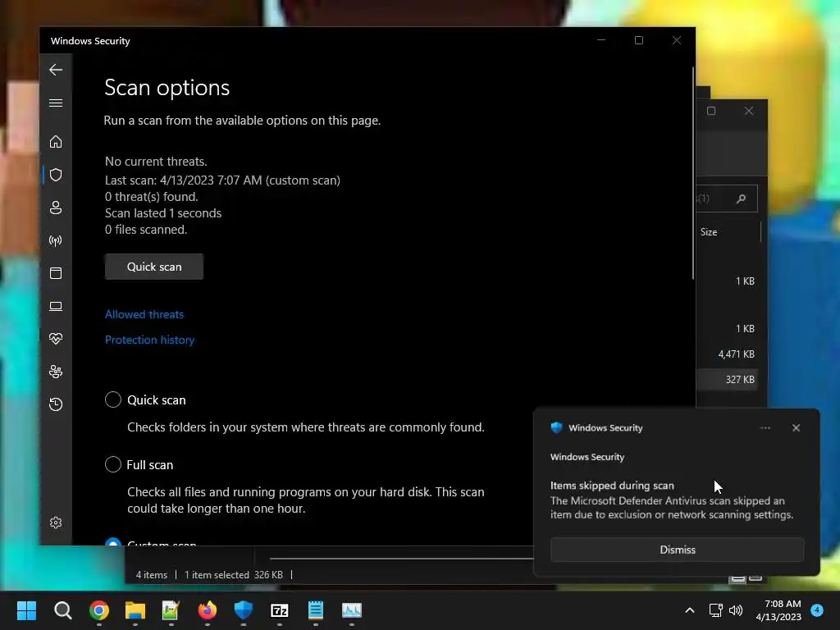This screenshot has height=630, width=840.
Task: Open notification center badge
Action: (817, 609)
